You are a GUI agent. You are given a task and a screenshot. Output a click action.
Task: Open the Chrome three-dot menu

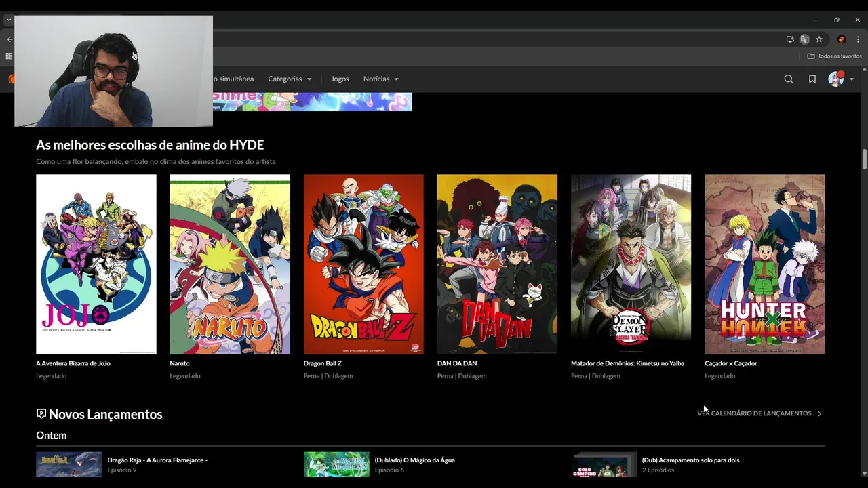858,39
